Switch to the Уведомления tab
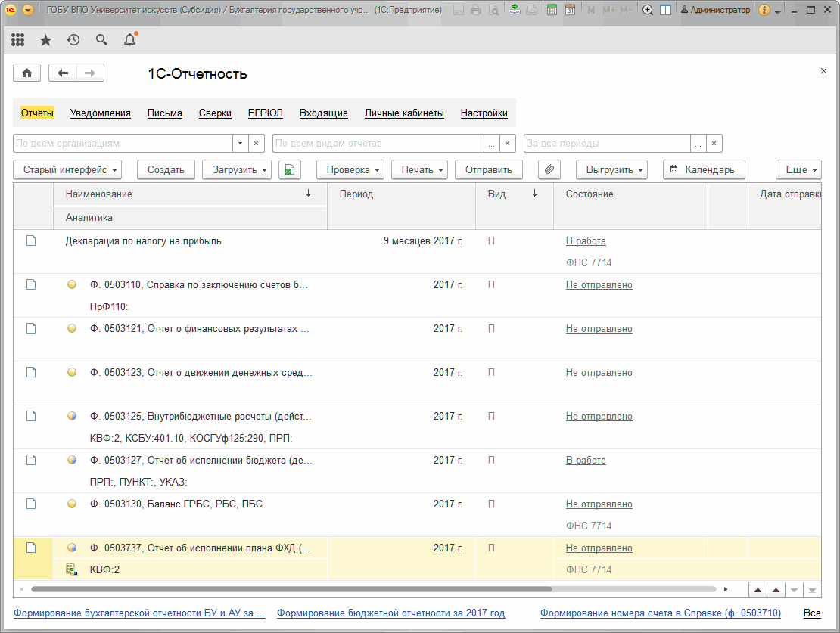Viewport: 840px width, 633px height. [x=100, y=113]
